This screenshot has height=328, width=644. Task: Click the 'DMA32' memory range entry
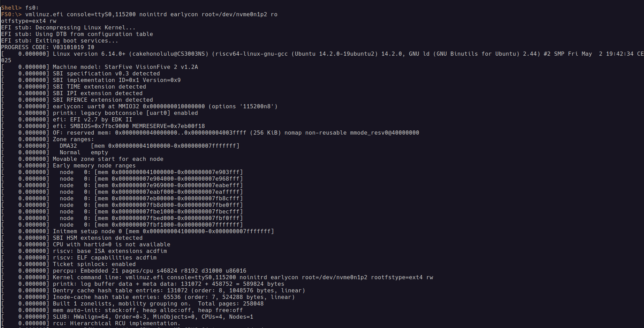pyautogui.click(x=150, y=146)
